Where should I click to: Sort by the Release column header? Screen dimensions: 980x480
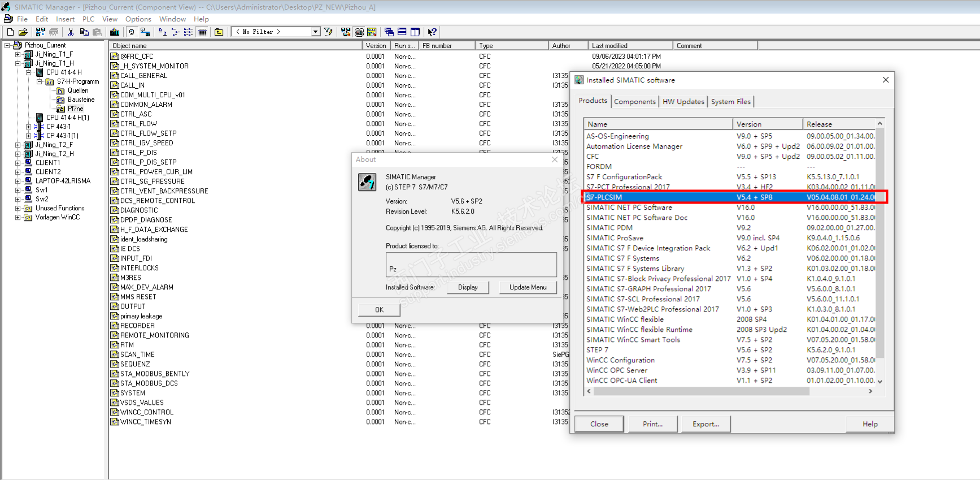839,124
